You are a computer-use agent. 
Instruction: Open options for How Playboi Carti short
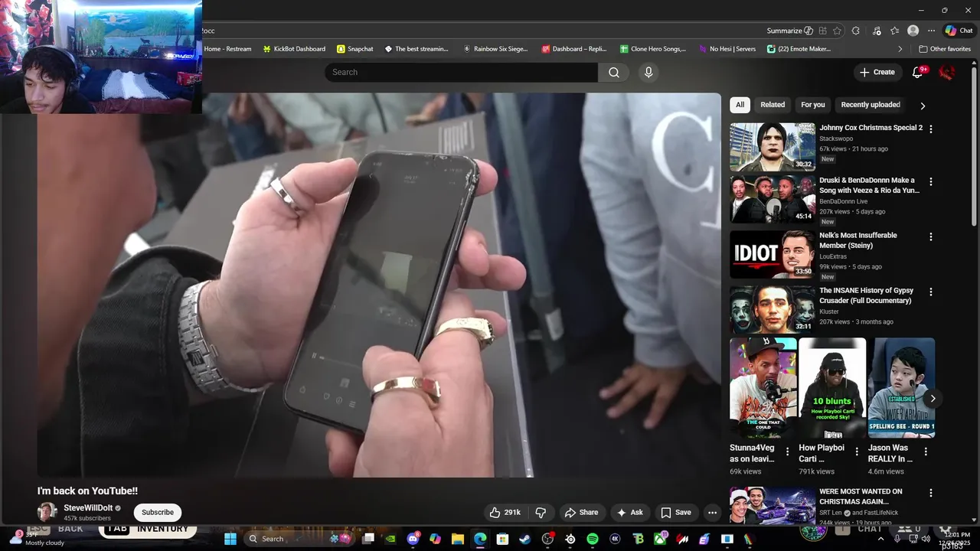click(857, 452)
